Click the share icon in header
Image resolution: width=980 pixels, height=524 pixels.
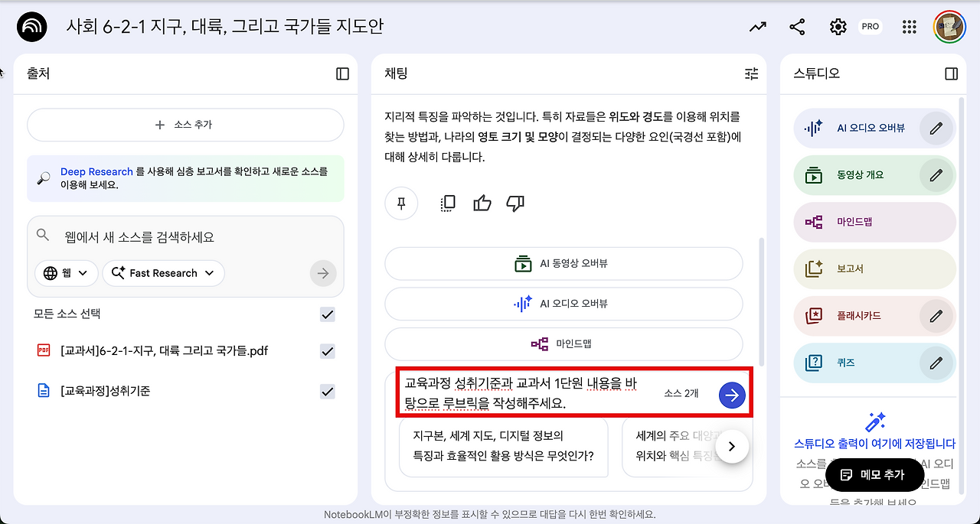pos(797,27)
